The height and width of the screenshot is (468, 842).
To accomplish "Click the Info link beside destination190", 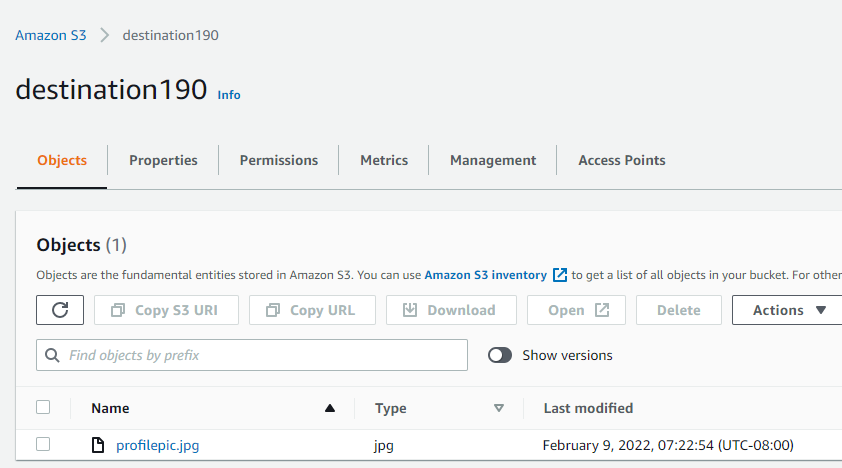I will click(x=229, y=94).
